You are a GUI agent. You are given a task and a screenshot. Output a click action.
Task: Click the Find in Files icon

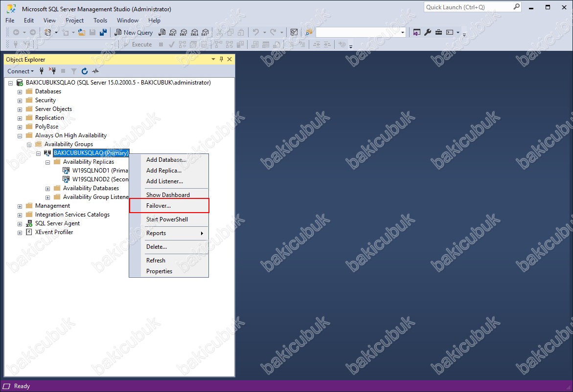(x=309, y=32)
